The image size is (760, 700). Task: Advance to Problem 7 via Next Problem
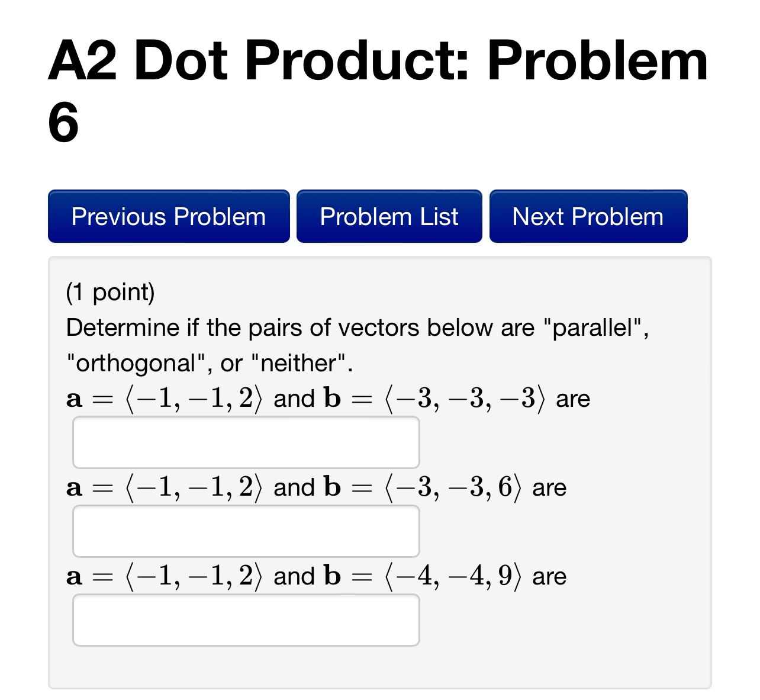click(588, 216)
